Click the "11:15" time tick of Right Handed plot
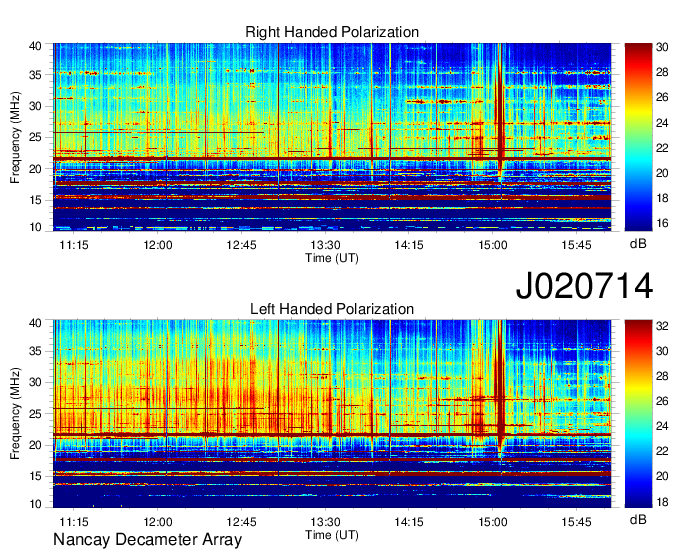Viewport: 680px width, 552px height. click(x=74, y=245)
